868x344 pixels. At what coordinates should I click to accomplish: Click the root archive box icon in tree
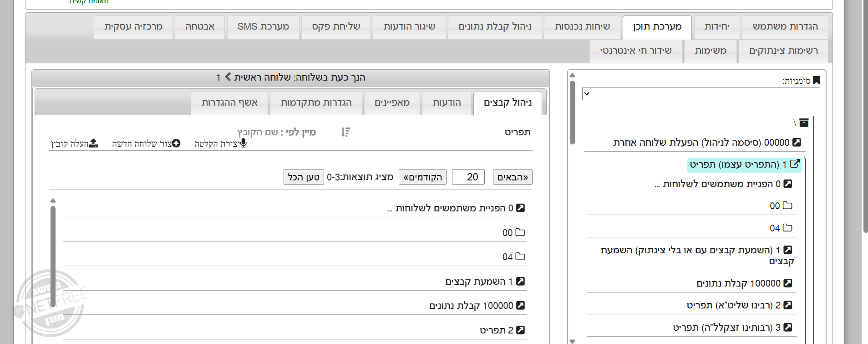804,123
